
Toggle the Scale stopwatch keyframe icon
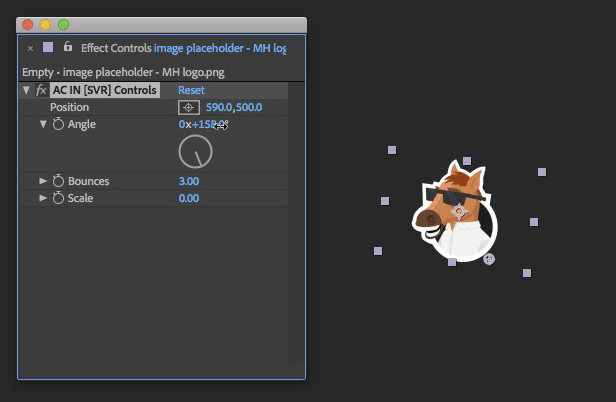tap(58, 198)
